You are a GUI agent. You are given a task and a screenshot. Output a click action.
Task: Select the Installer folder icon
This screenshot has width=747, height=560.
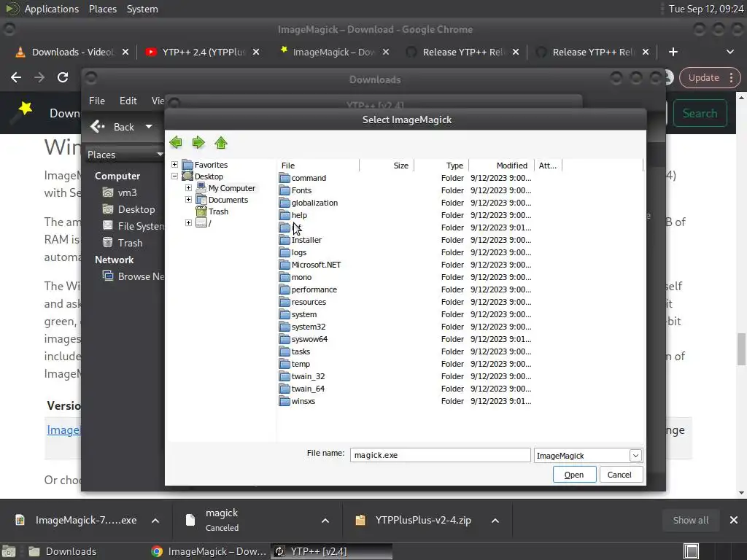[x=285, y=240]
